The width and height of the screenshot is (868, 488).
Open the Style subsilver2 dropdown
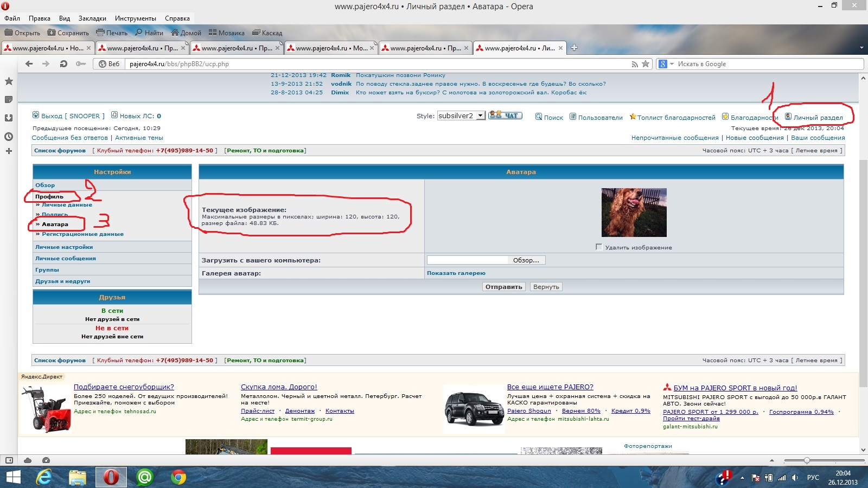tap(480, 116)
